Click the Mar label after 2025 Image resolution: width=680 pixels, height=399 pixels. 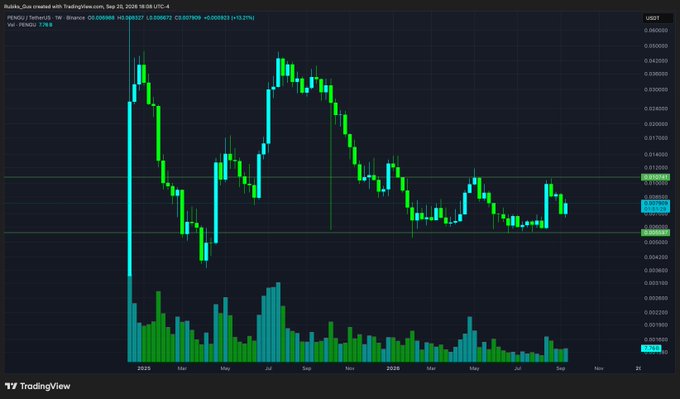pos(182,368)
